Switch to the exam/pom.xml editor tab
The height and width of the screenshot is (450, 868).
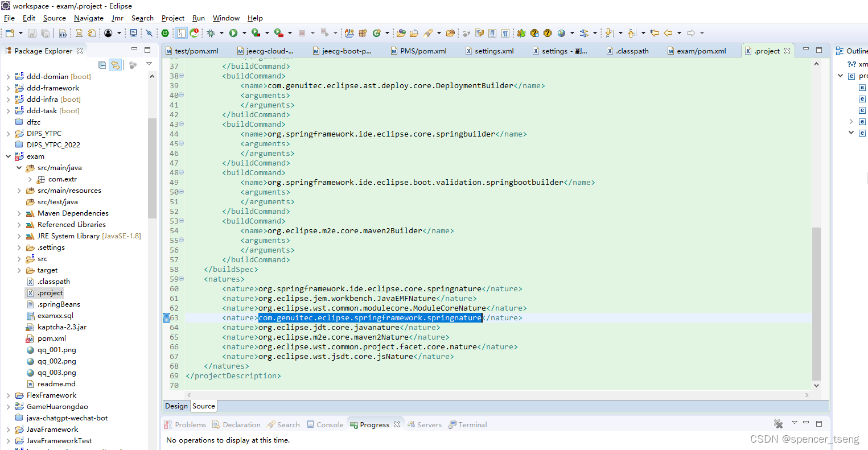[x=701, y=51]
